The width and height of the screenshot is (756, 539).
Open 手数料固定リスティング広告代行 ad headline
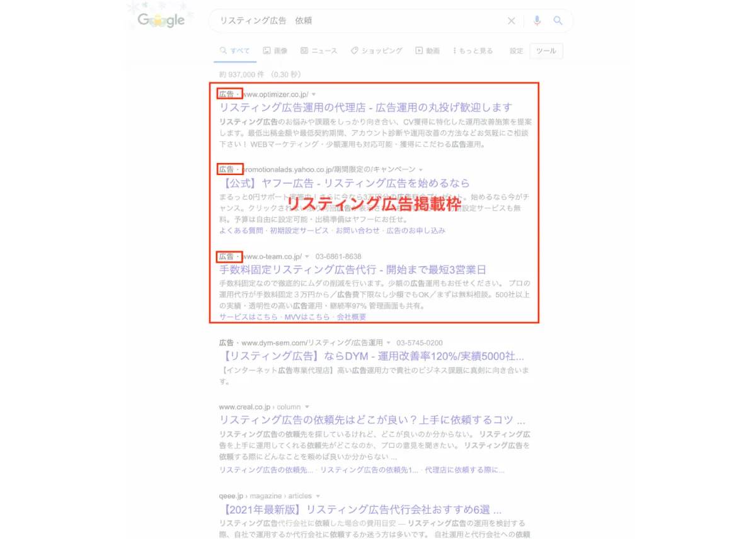click(353, 270)
